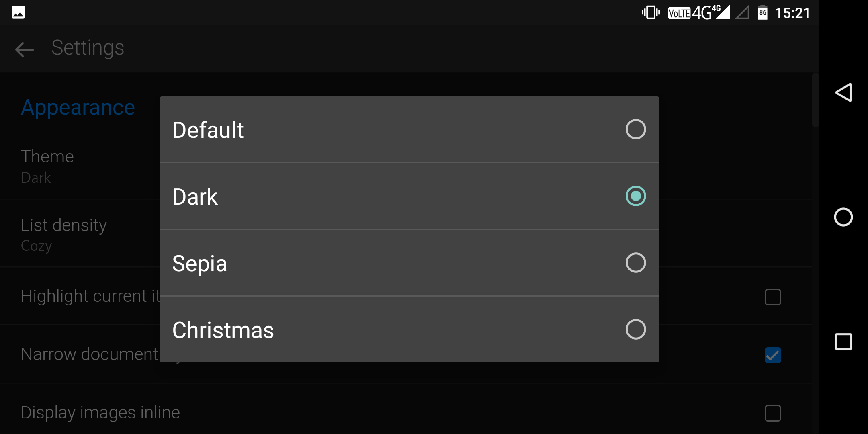
Task: Choose the Sepia option label
Action: (x=200, y=264)
